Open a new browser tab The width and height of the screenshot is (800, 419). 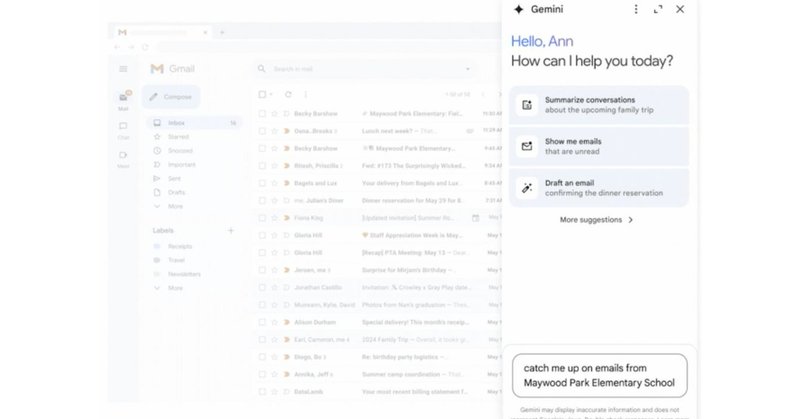pos(221,32)
